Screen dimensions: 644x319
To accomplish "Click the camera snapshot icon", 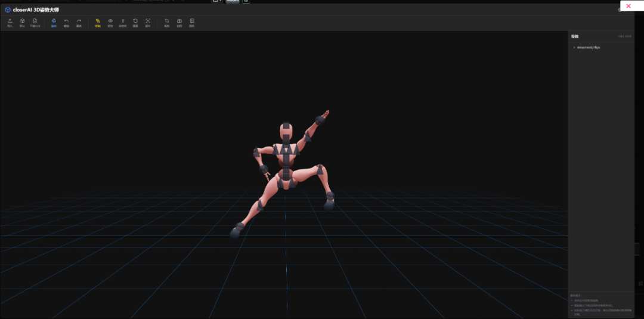I will [x=179, y=21].
